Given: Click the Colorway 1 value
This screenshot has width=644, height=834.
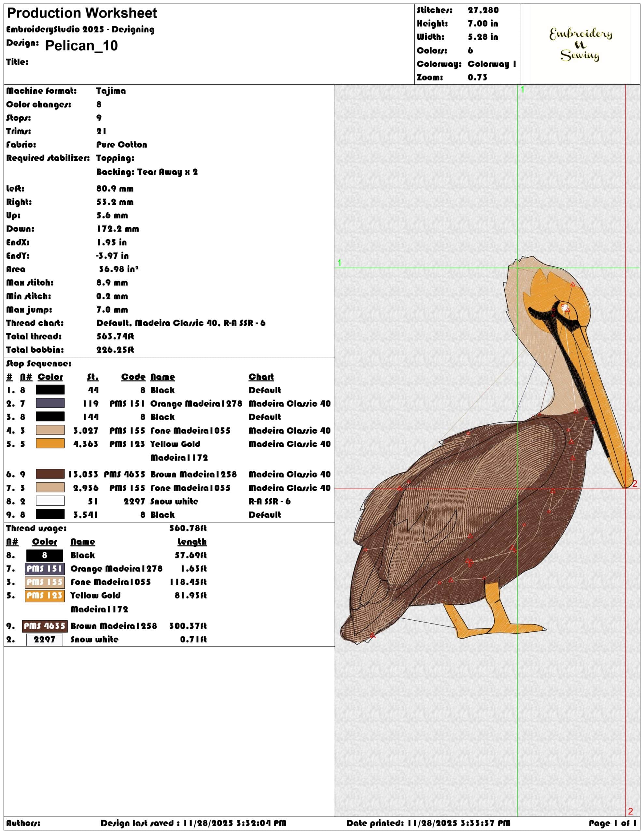Looking at the screenshot, I should [492, 64].
